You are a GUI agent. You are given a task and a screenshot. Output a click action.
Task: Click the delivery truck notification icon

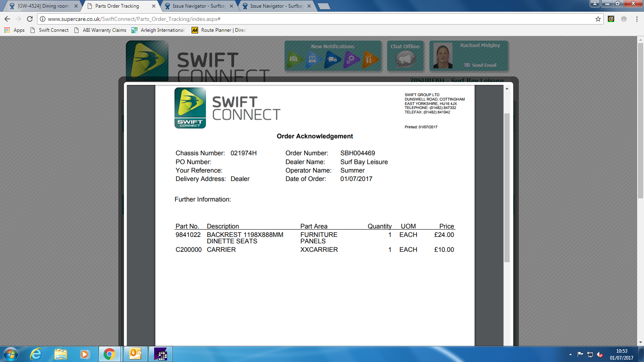pos(333,60)
